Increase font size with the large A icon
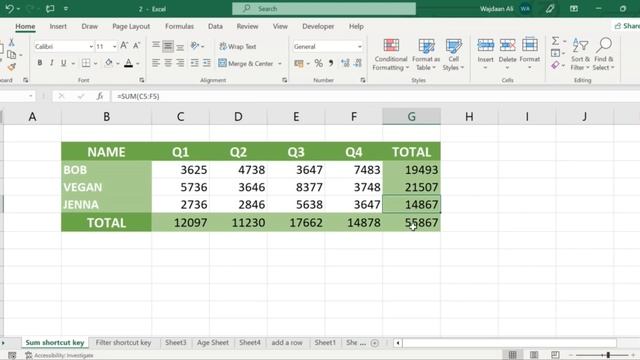The image size is (640, 360). (x=124, y=46)
